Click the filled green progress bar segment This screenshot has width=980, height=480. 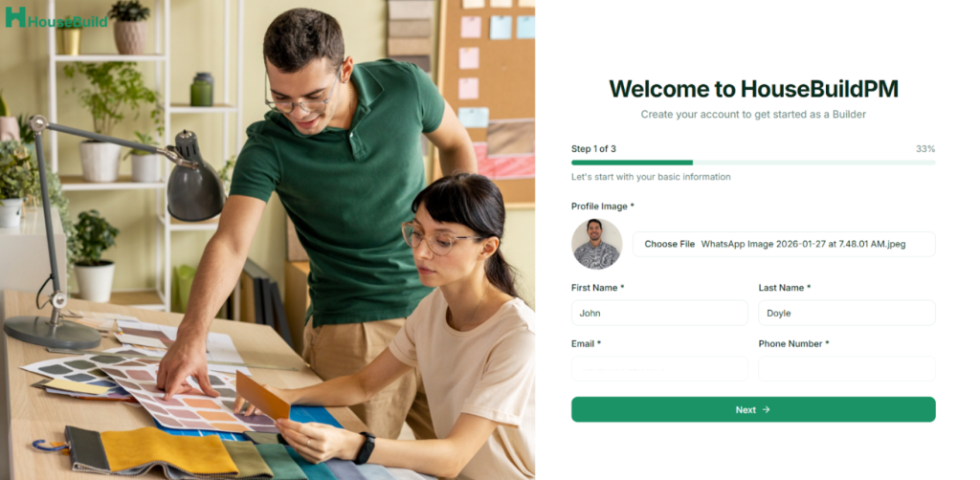point(632,163)
